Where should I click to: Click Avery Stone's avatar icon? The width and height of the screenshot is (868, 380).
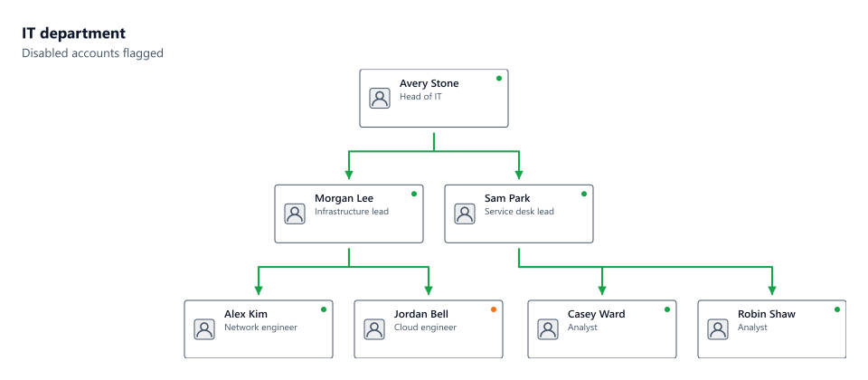coord(380,99)
